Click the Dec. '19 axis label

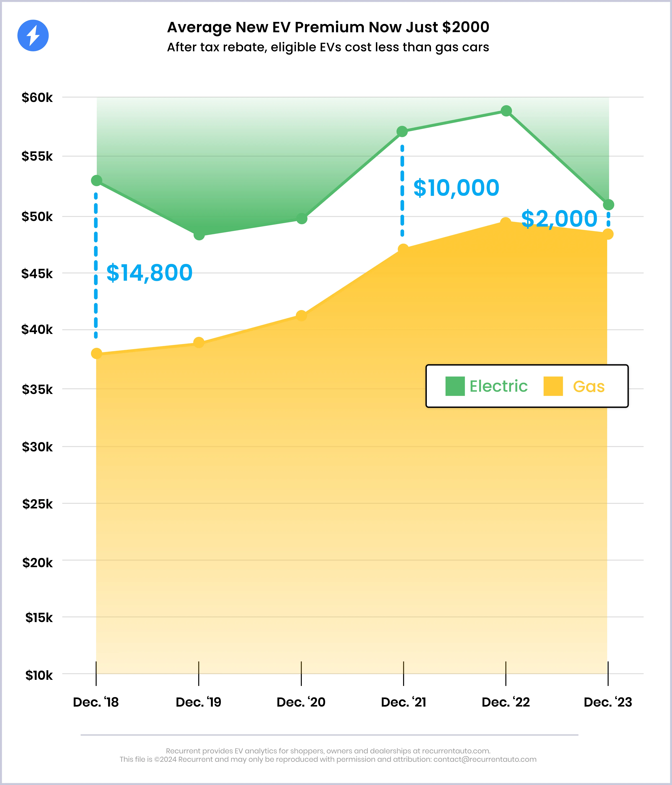click(199, 702)
